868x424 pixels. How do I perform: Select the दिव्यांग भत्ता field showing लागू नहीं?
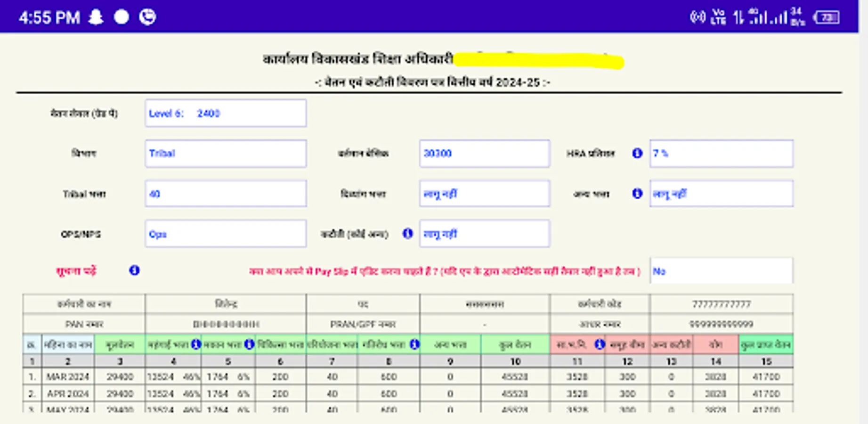tap(484, 193)
